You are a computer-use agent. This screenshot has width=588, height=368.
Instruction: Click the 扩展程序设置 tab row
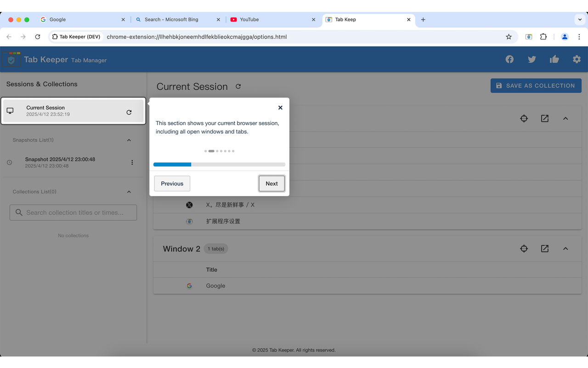coord(367,221)
